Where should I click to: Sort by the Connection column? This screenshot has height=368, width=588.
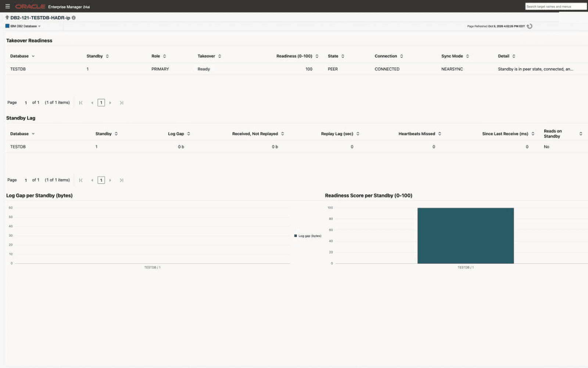(402, 56)
